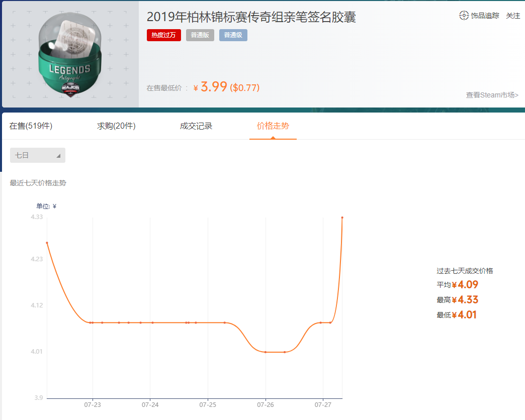Select the highlighted 价格走势 tab
Viewport: 525px width, 420px height.
point(273,126)
